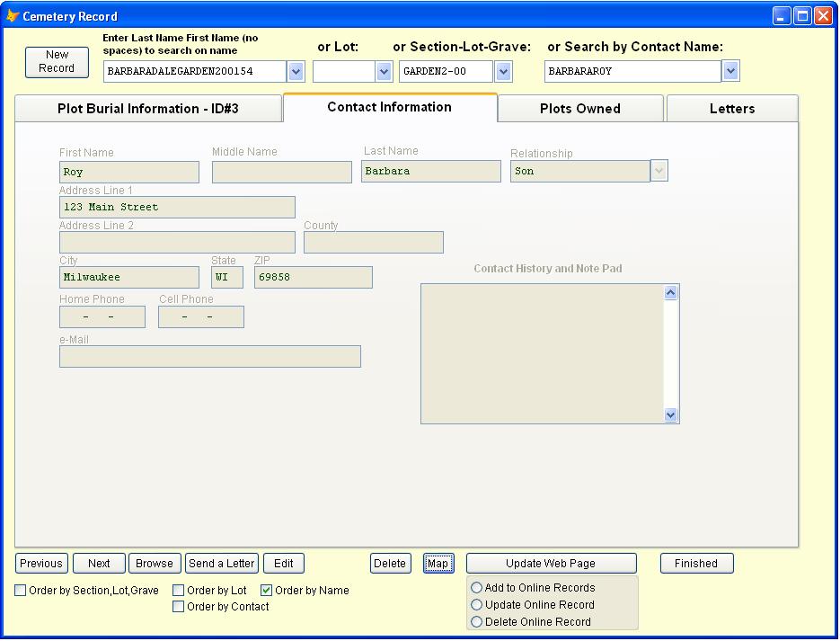Click the Cell Phone field

coord(201,316)
